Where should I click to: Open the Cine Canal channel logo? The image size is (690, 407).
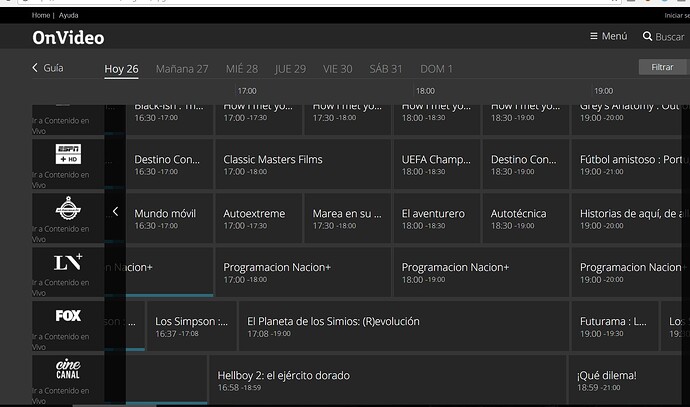[68, 369]
